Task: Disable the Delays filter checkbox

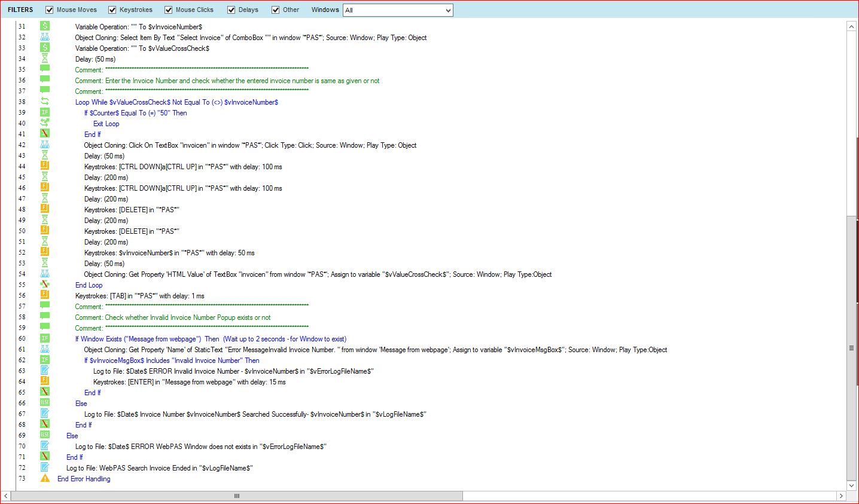Action: (231, 10)
